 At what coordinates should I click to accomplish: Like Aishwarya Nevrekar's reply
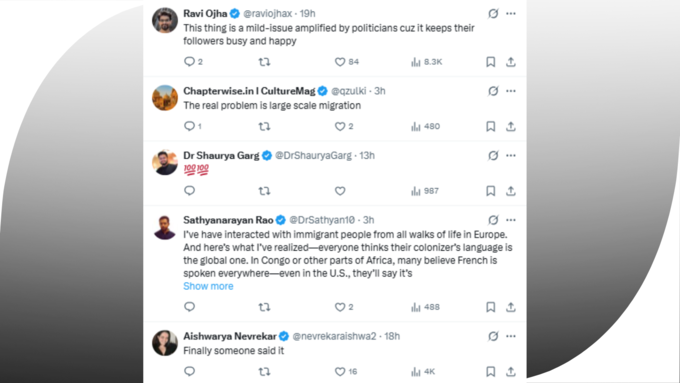(340, 372)
